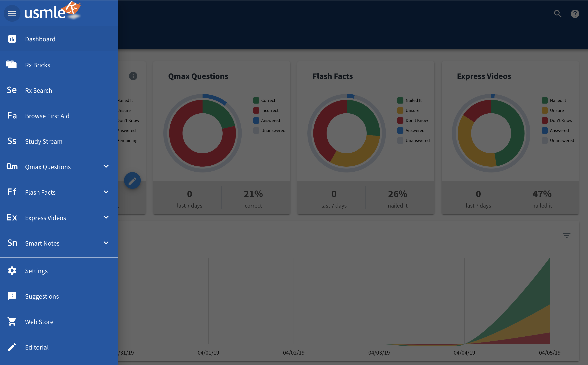Viewport: 588px width, 365px height.
Task: Click the Editorial pencil icon
Action: [x=12, y=347]
